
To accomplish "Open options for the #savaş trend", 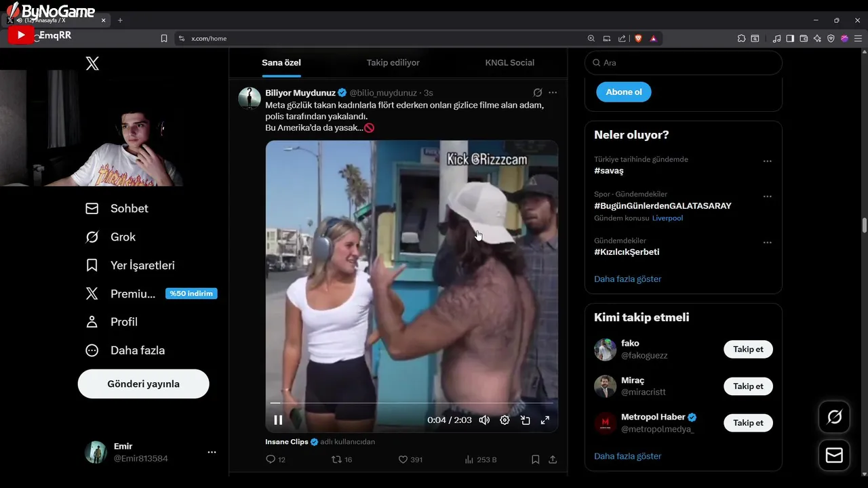I will tap(767, 161).
